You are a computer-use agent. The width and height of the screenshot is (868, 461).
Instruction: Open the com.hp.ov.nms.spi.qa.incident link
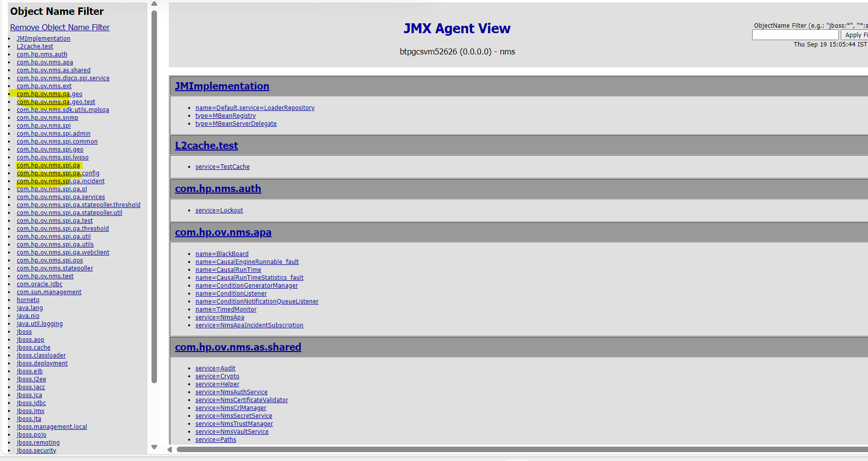tap(60, 181)
